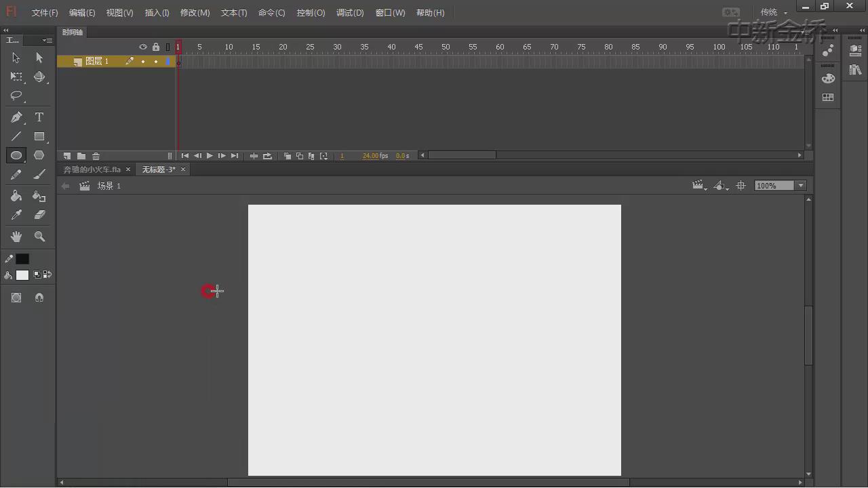Open the stroke color swatch
The width and height of the screenshot is (868, 488).
coord(22,259)
